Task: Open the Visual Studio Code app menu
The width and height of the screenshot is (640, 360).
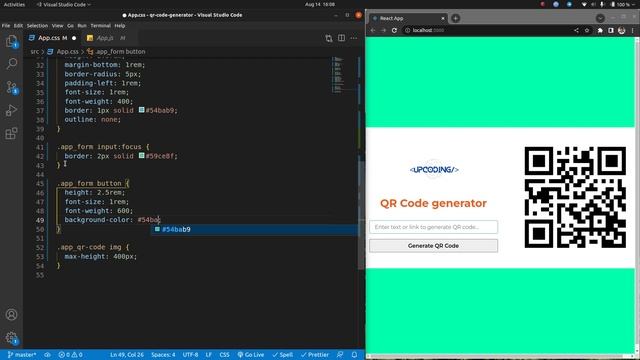Action: 63,4
